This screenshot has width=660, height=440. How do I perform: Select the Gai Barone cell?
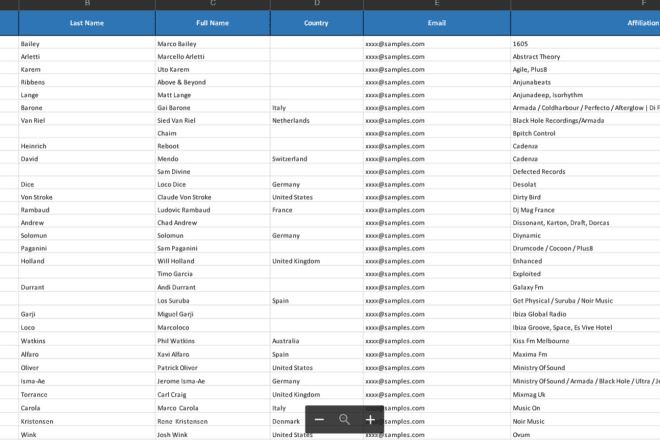213,107
